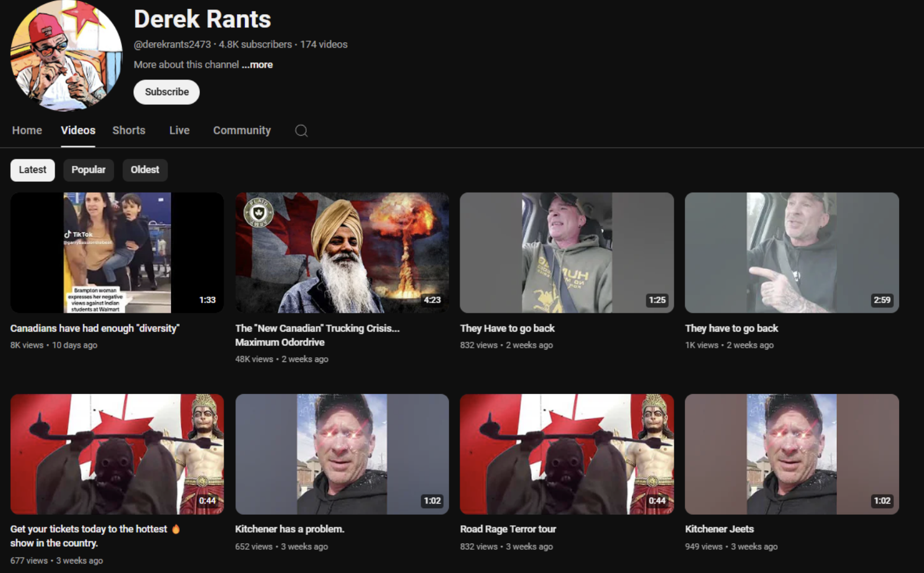Sort videos by Oldest

pyautogui.click(x=144, y=170)
